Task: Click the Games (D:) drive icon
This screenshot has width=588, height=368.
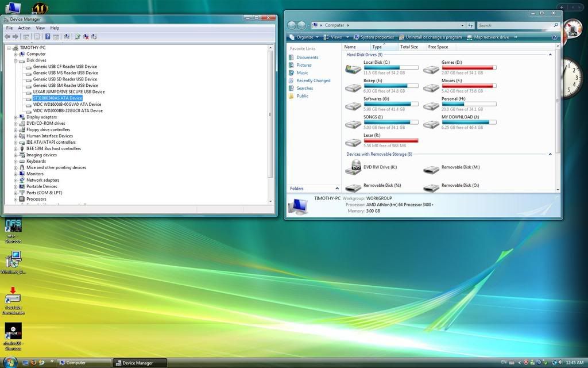Action: (x=431, y=69)
